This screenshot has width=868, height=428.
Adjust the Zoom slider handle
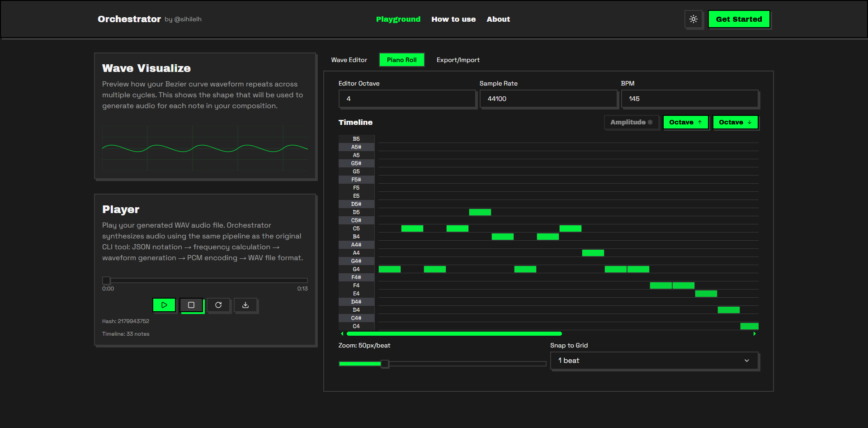pos(385,363)
